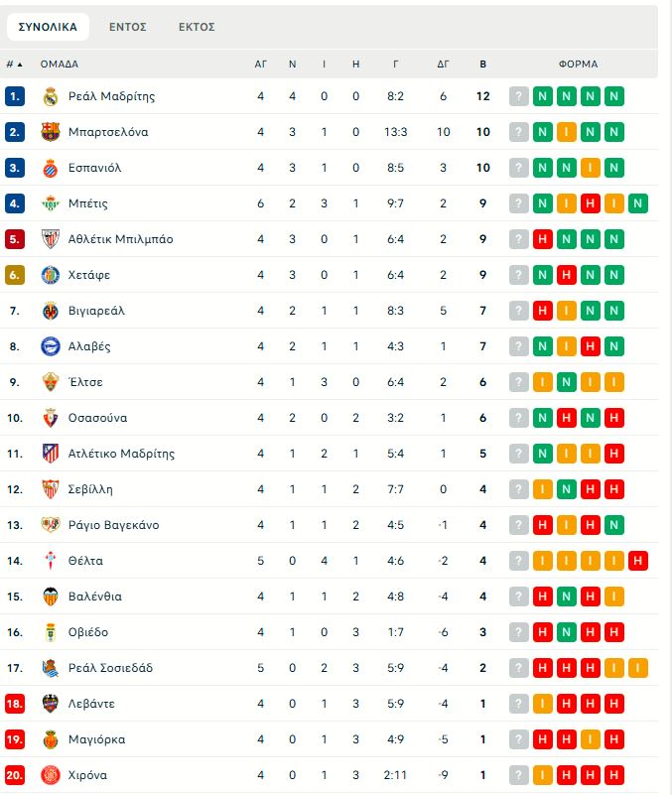Open the Σεβίλλη team link
Screen dimensions: 672x795
(90, 489)
